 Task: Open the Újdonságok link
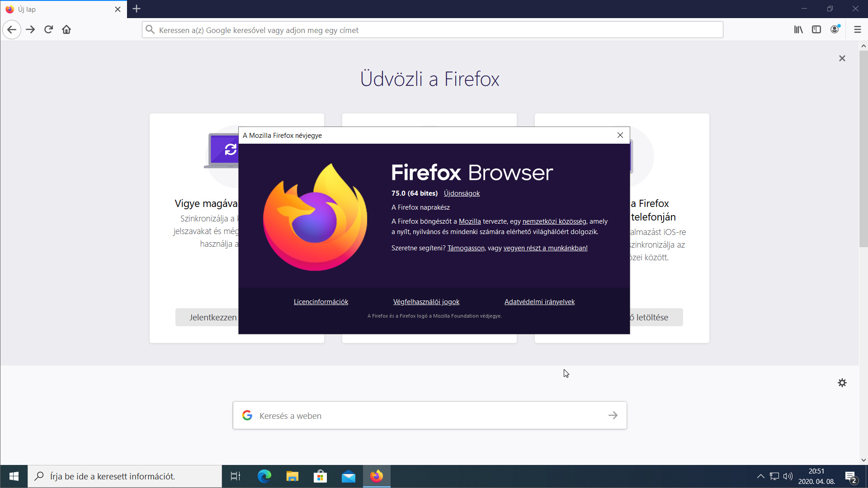click(462, 193)
